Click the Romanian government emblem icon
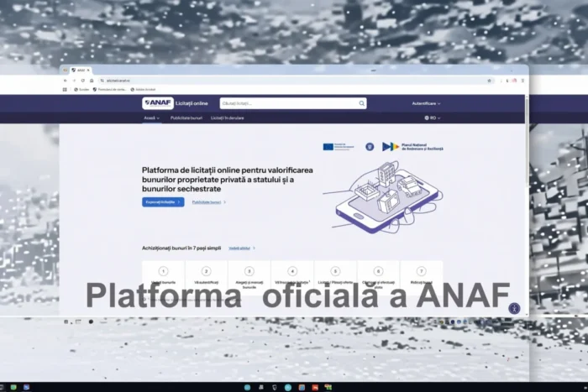 370,147
